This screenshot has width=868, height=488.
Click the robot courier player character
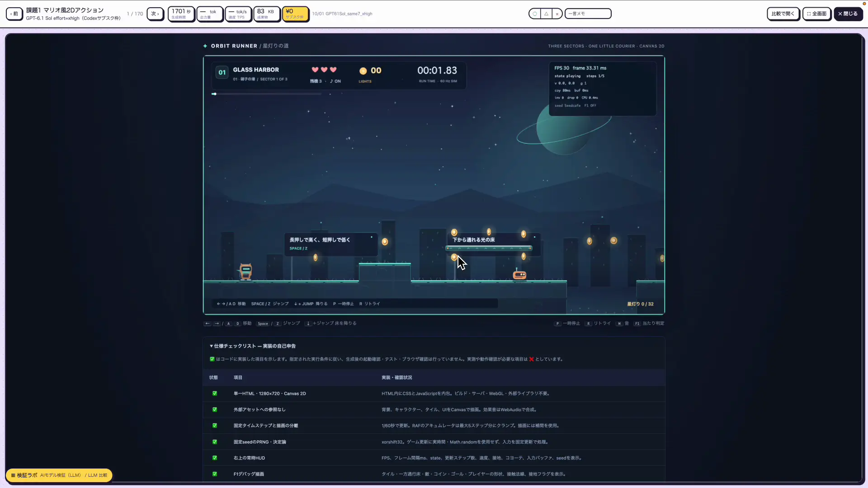245,272
